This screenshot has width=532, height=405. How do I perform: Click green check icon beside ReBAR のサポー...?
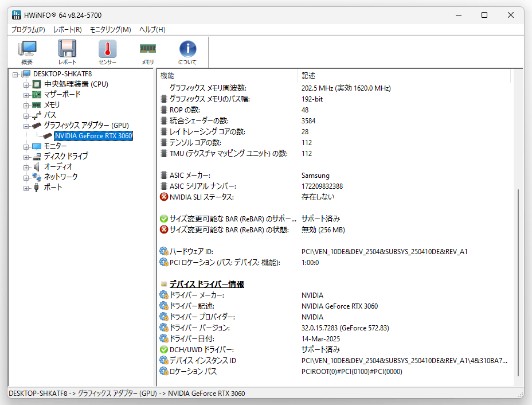click(x=164, y=219)
